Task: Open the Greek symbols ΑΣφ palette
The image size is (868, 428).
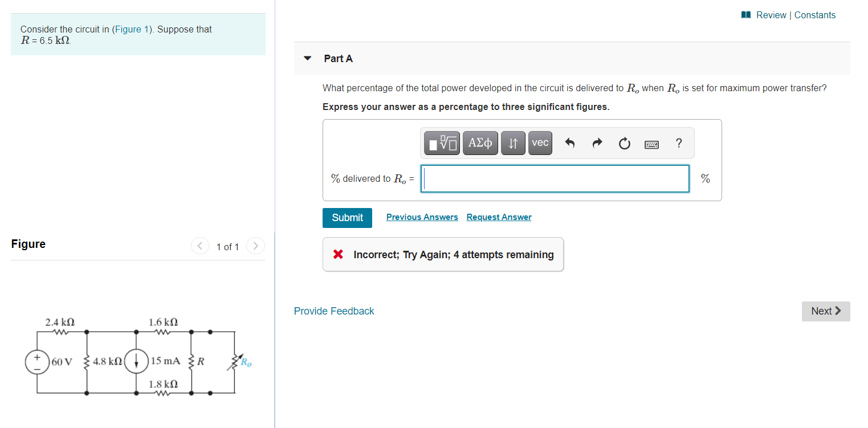Action: click(480, 143)
